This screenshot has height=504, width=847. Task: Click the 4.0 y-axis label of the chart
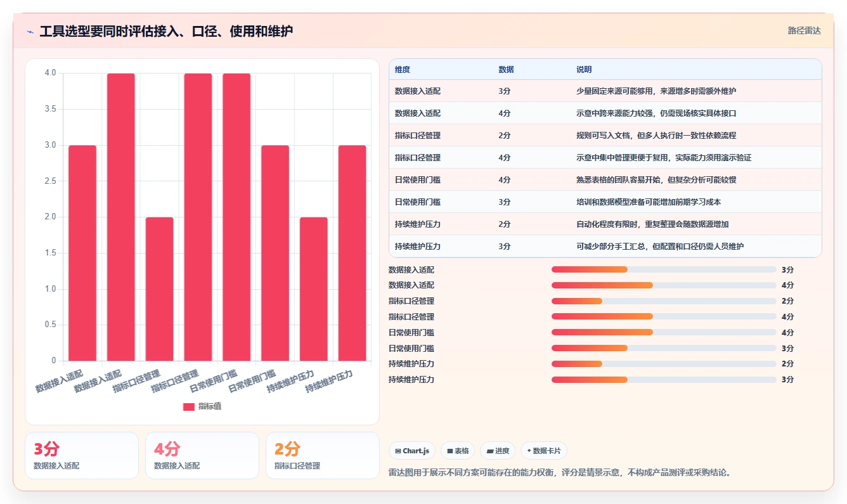[50, 73]
